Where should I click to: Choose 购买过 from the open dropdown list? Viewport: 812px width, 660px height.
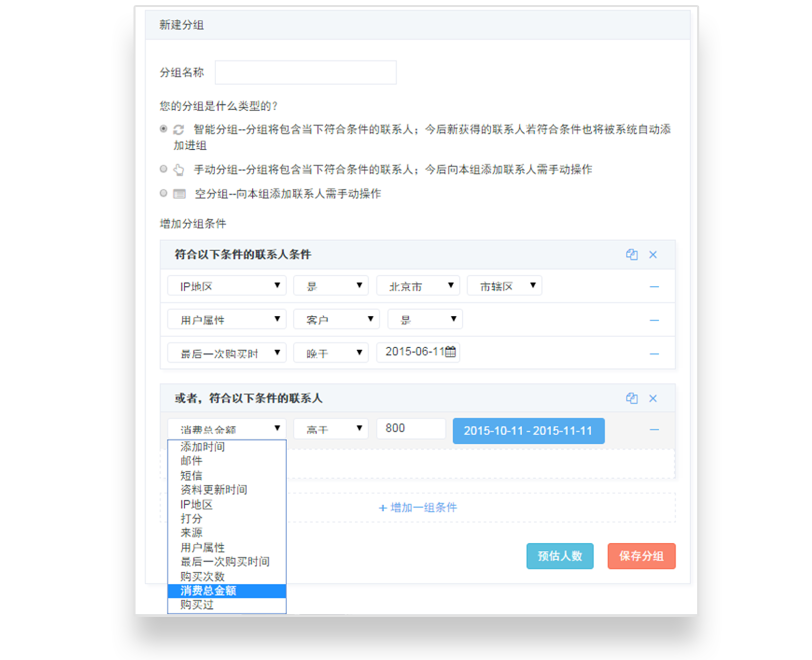[x=227, y=605]
